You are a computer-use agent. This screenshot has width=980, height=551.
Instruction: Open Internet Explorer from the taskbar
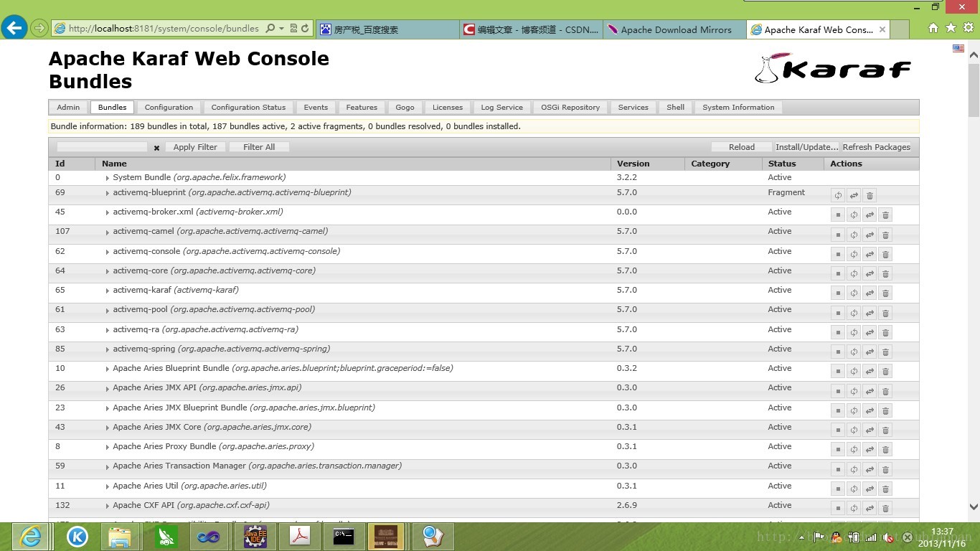30,537
